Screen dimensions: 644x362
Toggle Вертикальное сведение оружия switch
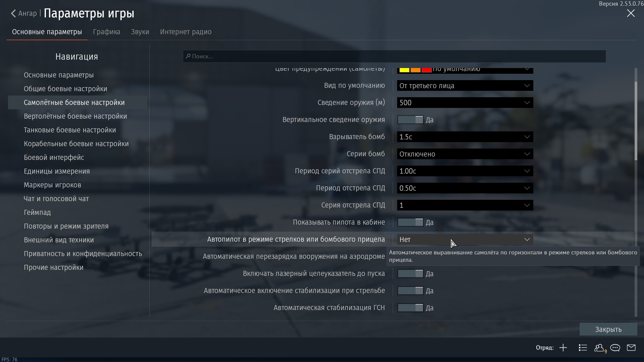(x=410, y=120)
